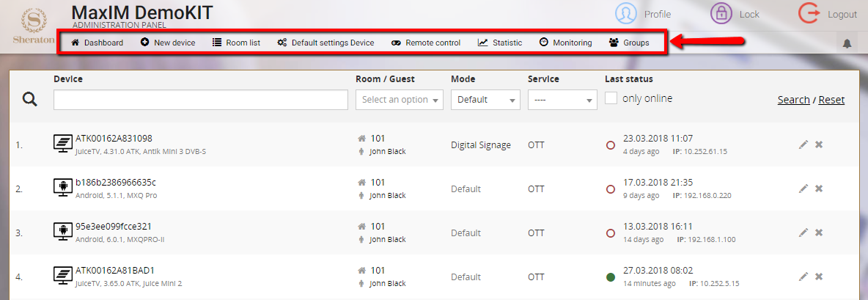
Task: Click the Lock padlock icon
Action: coord(721,15)
